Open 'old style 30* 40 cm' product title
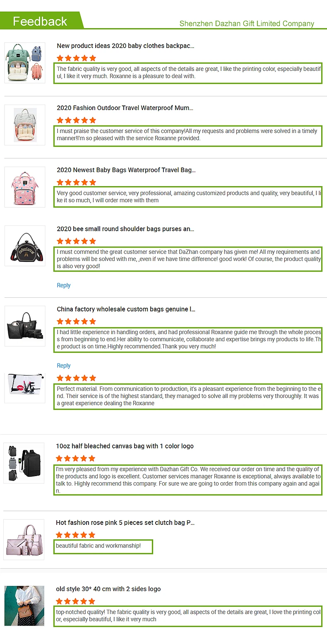 [x=108, y=589]
